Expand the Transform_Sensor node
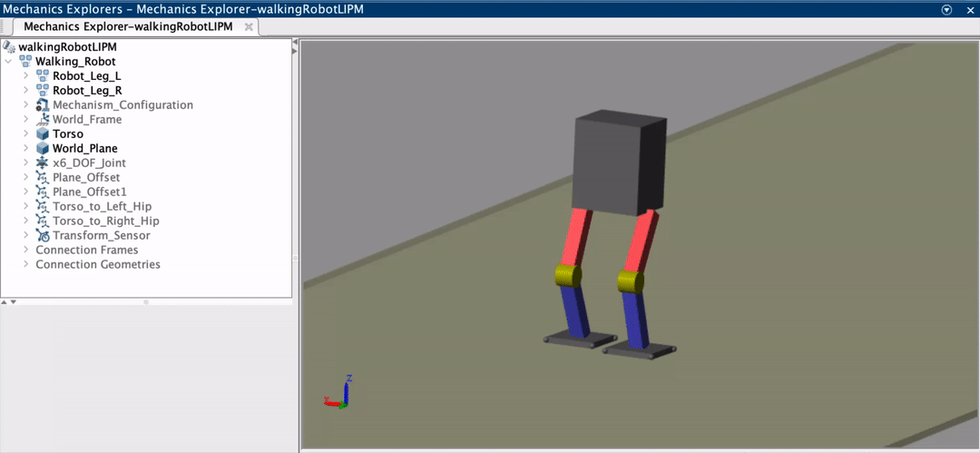The width and height of the screenshot is (980, 453). click(x=25, y=235)
